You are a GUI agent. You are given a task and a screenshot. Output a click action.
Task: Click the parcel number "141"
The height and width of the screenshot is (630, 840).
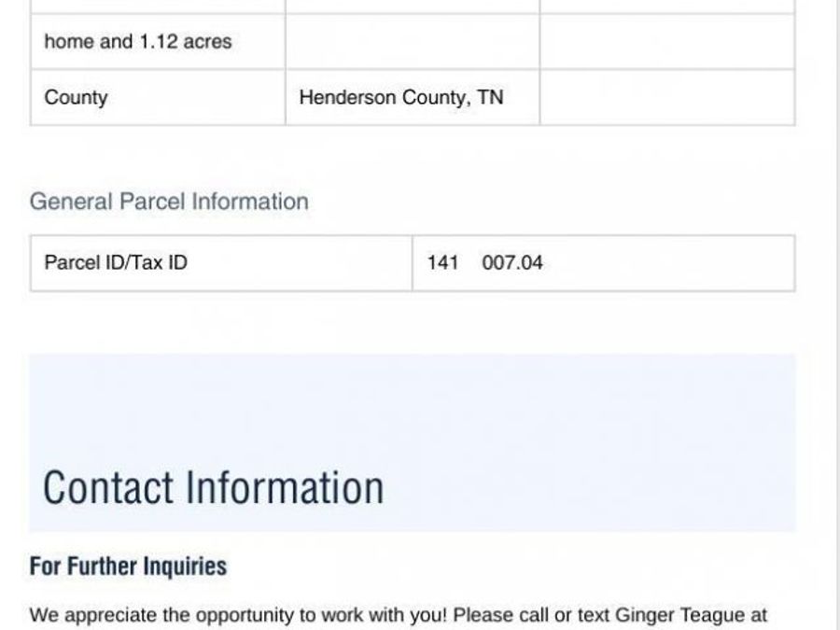(442, 263)
